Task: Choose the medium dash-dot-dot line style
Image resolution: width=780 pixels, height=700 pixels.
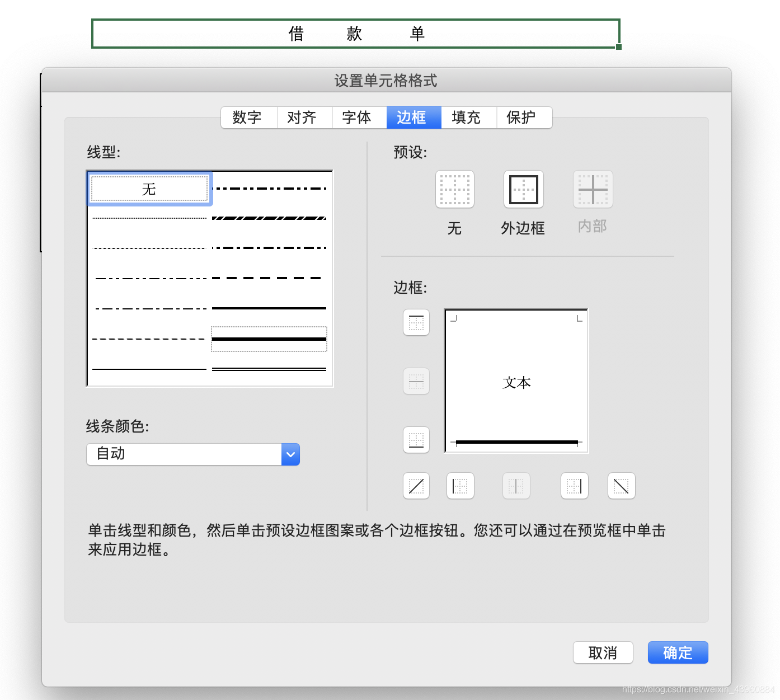Action: (x=269, y=189)
